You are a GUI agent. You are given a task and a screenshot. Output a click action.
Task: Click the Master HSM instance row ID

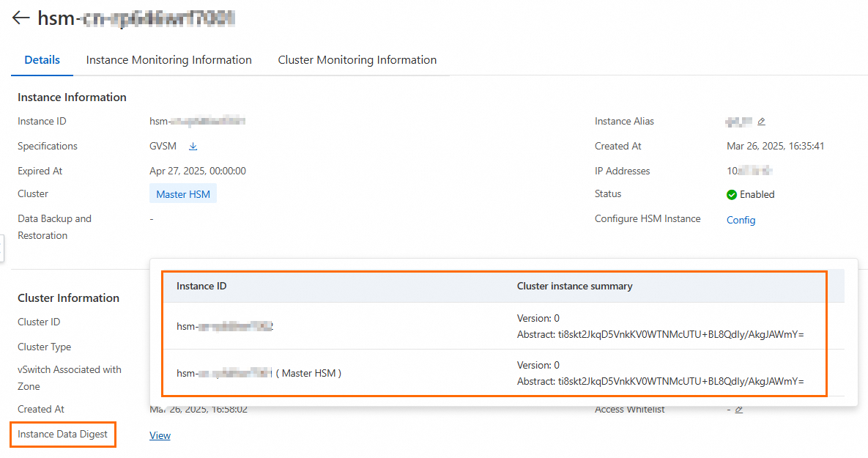pyautogui.click(x=259, y=373)
